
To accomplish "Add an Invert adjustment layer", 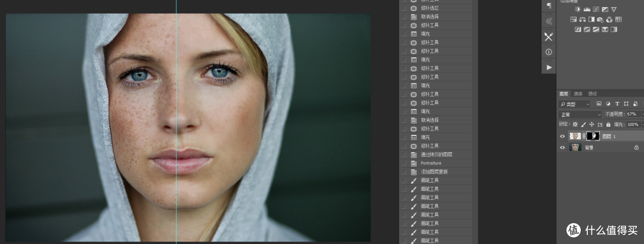I will click(578, 30).
